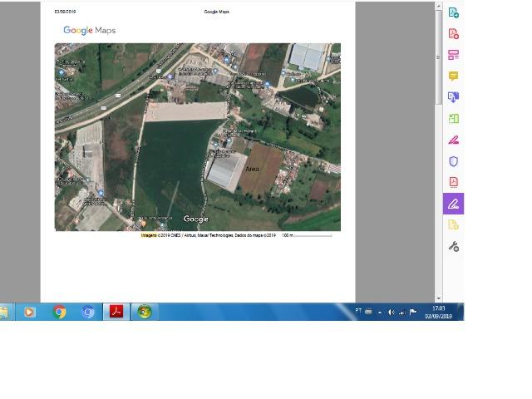Screen dimensions: 532x399
Task: Switch to Adobe Acrobat taskbar button
Action: click(116, 312)
